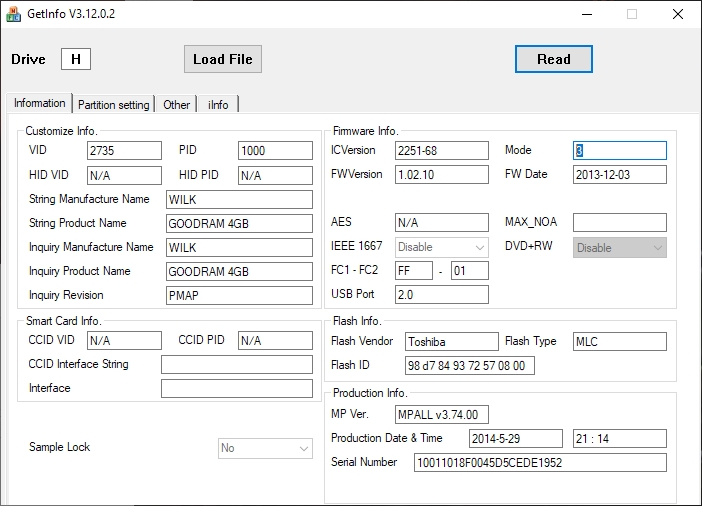Open the Other tab
The image size is (702, 506).
[176, 104]
